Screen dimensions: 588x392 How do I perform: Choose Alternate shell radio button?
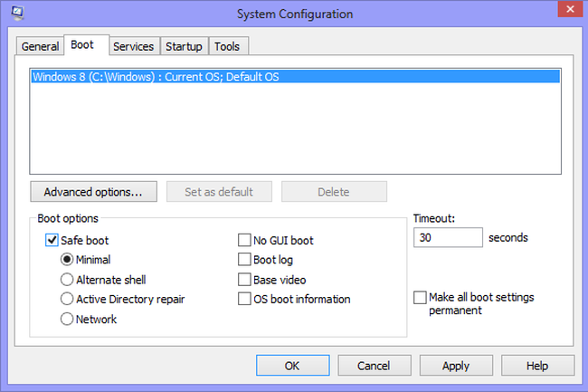coord(67,280)
